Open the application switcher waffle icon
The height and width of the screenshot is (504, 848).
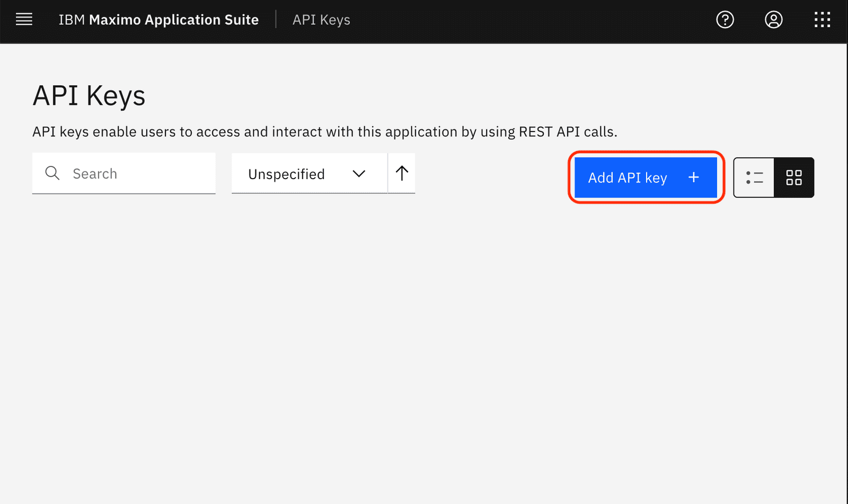coord(821,20)
